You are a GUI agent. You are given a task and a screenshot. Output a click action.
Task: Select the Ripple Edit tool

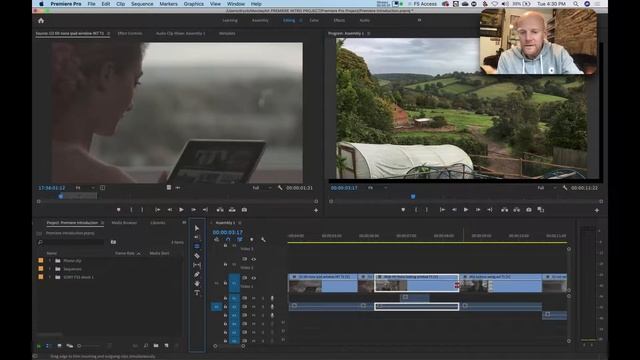tap(197, 246)
